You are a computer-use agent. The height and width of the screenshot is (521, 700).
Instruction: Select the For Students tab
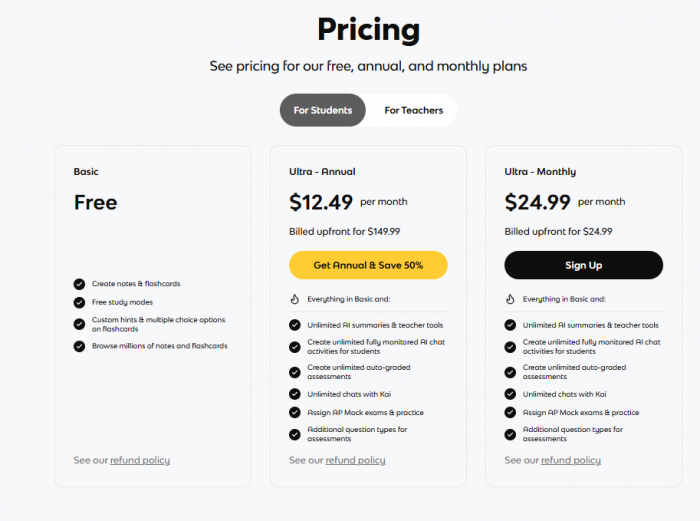tap(322, 110)
